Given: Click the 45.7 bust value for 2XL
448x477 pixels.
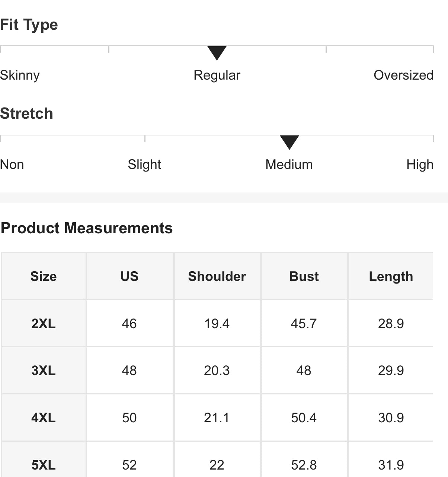Looking at the screenshot, I should coord(304,324).
